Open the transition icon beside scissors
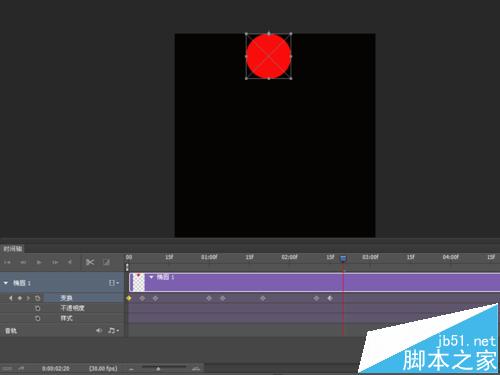Image resolution: width=500 pixels, height=375 pixels. 106,262
